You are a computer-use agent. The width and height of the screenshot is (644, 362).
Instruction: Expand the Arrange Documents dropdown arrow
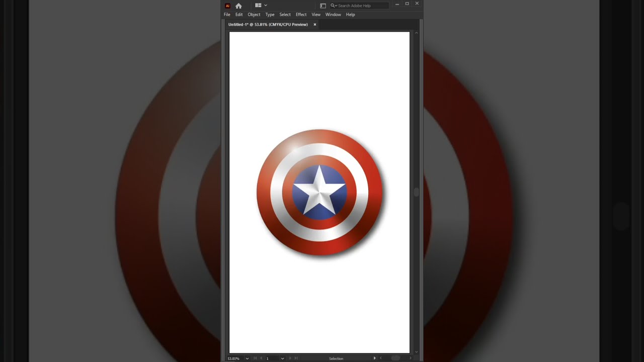point(266,6)
